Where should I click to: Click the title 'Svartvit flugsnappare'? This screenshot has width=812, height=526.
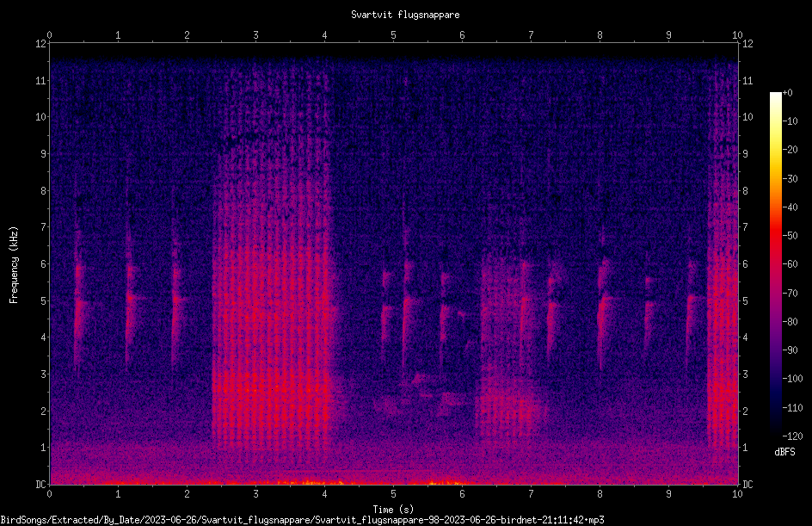point(405,15)
